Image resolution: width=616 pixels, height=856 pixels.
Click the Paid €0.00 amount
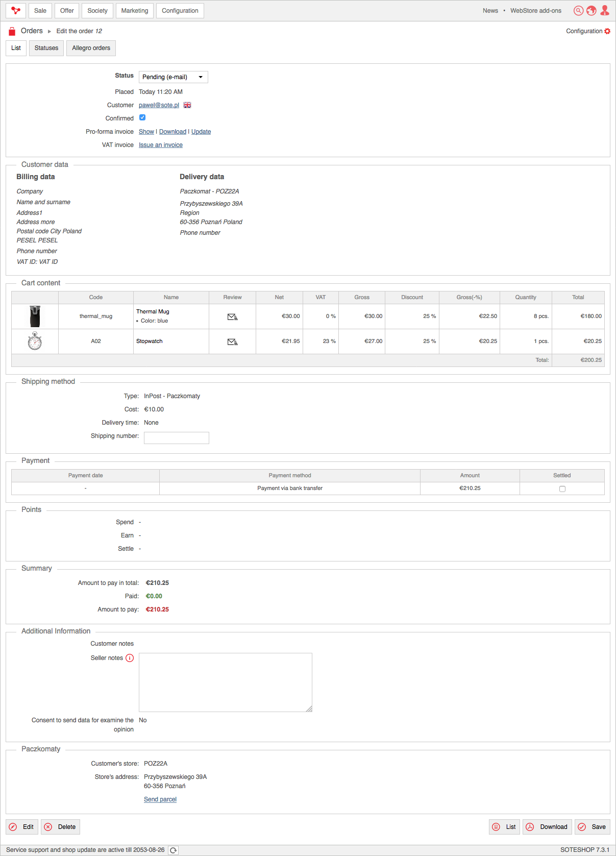click(154, 596)
